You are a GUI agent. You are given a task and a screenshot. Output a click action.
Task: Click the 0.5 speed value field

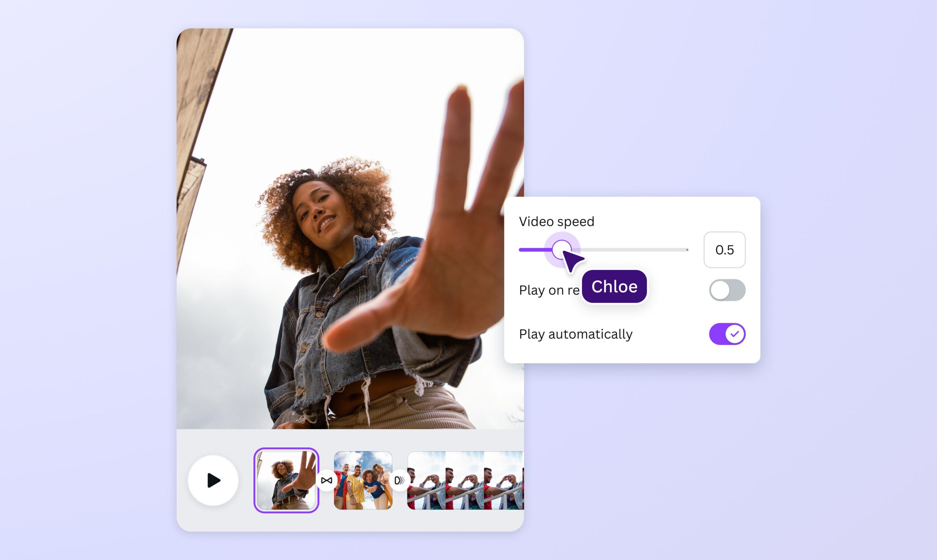pyautogui.click(x=724, y=249)
